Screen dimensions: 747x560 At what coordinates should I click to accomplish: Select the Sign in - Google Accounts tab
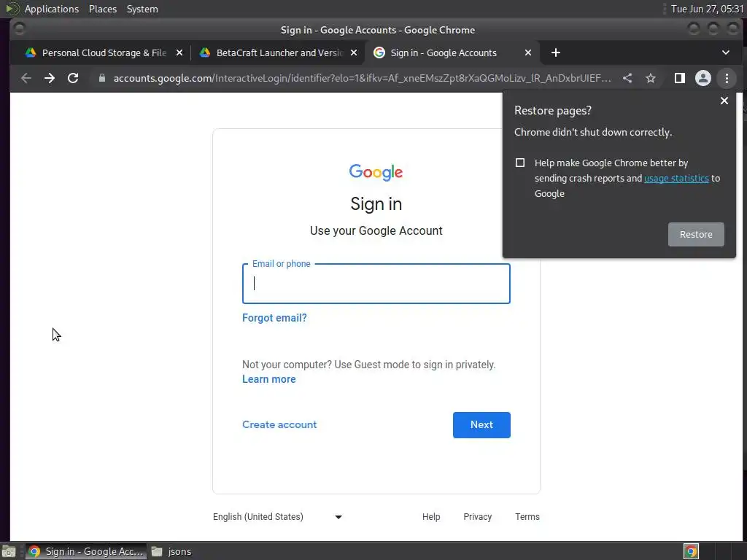(x=443, y=52)
